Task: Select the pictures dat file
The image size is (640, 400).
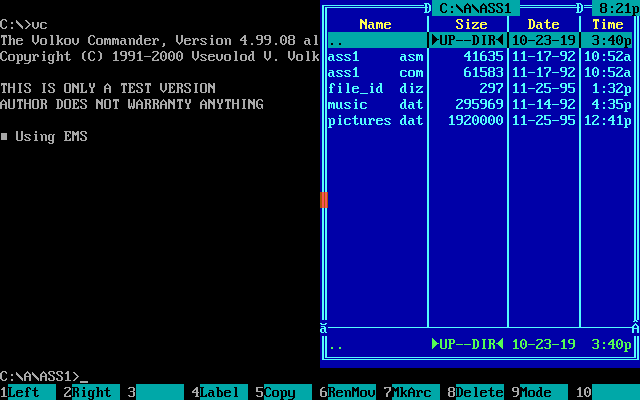Action: click(x=480, y=120)
